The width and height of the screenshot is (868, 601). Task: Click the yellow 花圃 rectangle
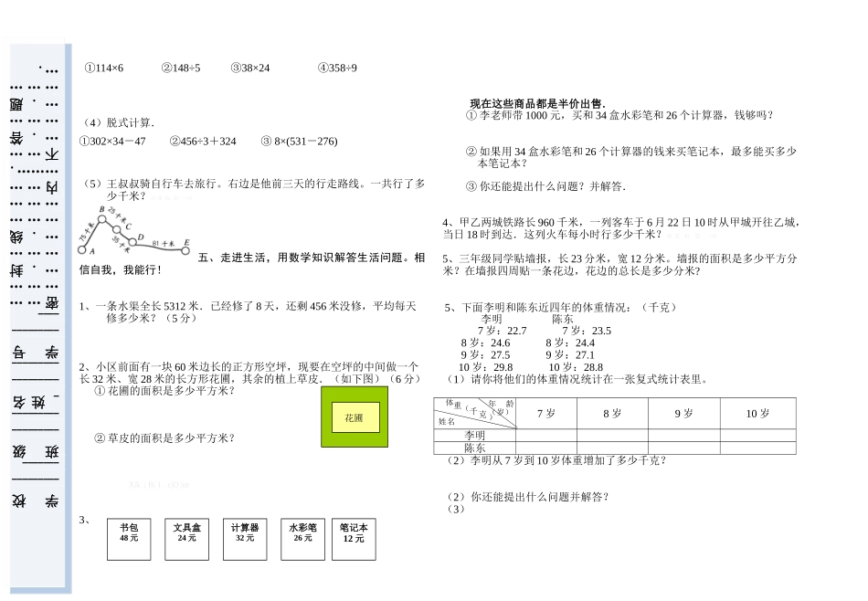click(x=356, y=417)
